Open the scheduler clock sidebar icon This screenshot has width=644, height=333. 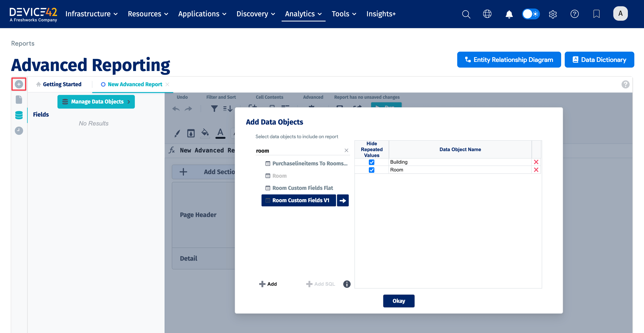[x=19, y=130]
